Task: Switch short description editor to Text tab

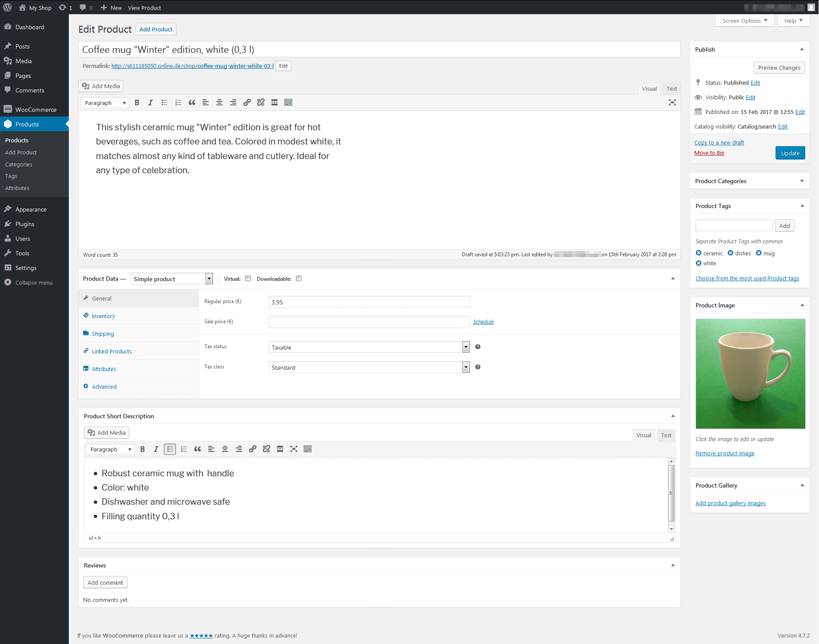Action: tap(666, 435)
